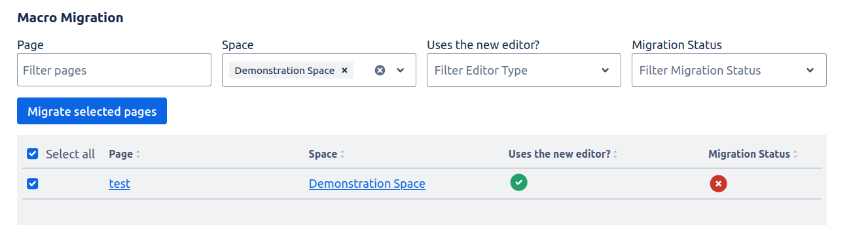Open the Demonstration Space link
This screenshot has width=868, height=248.
coord(367,184)
